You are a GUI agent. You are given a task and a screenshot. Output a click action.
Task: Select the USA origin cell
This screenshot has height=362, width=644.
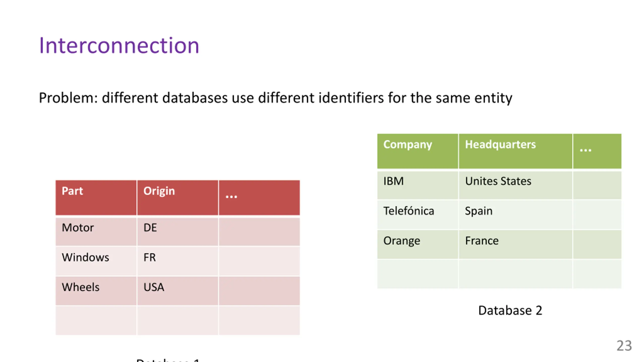tap(178, 291)
